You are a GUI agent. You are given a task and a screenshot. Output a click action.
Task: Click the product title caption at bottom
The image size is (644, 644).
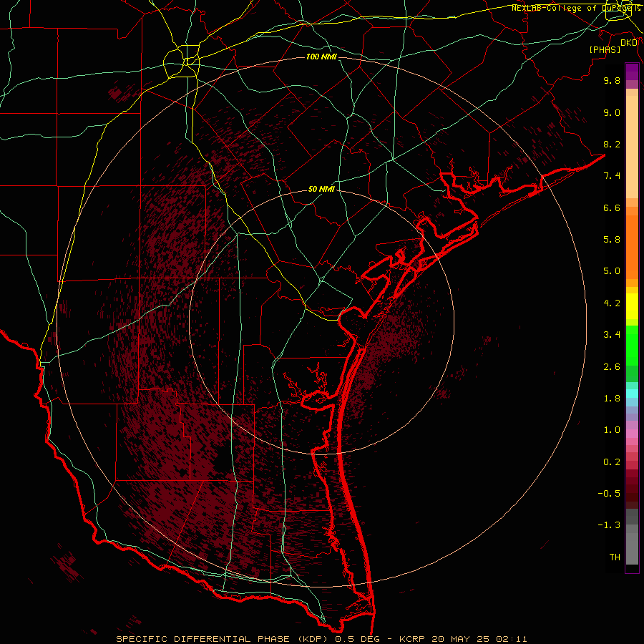tap(321, 639)
